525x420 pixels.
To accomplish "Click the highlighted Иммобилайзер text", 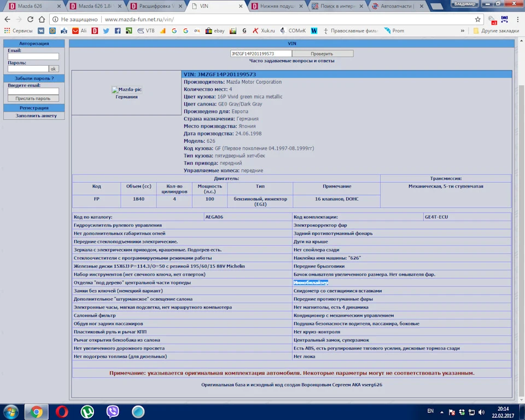I will click(311, 283).
